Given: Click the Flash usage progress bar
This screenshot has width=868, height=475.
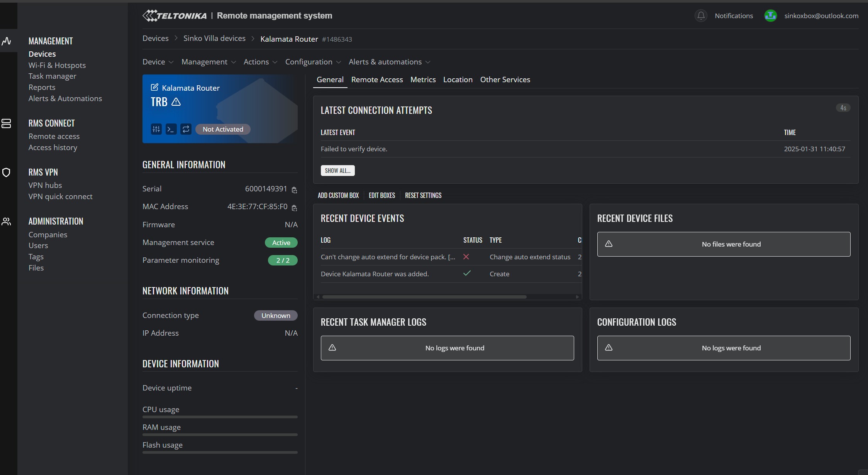Looking at the screenshot, I should (x=220, y=452).
